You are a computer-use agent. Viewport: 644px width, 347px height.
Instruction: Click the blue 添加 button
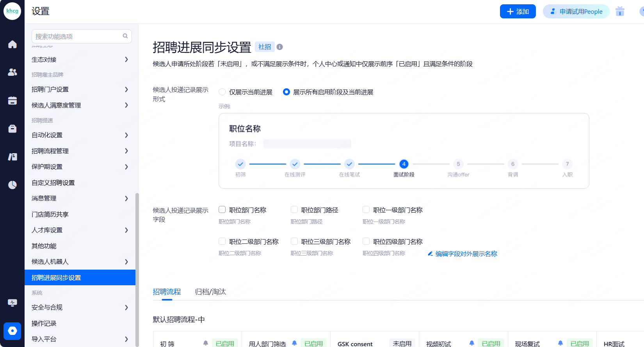[x=518, y=11]
